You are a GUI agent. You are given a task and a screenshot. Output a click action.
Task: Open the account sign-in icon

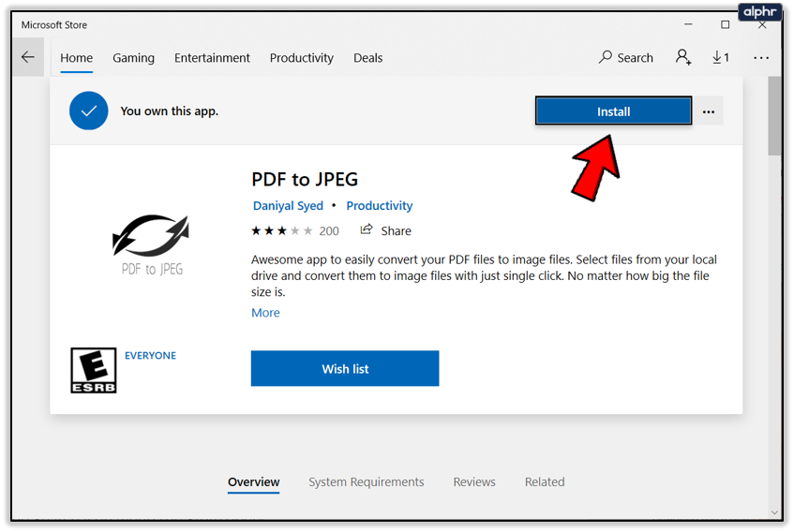683,57
